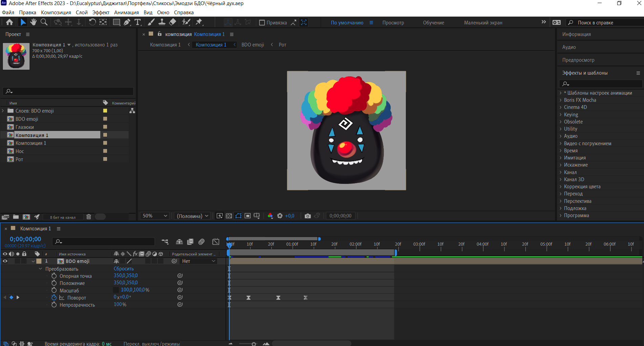Select the Home icon in toolbar
Image resolution: width=644 pixels, height=346 pixels.
(9, 22)
